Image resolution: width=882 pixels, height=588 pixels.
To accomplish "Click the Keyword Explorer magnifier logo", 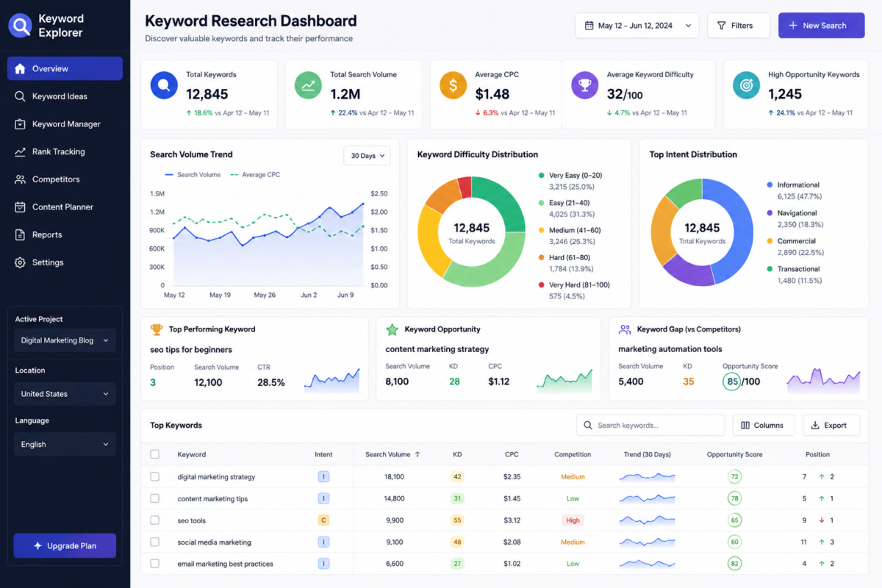I will click(x=21, y=26).
